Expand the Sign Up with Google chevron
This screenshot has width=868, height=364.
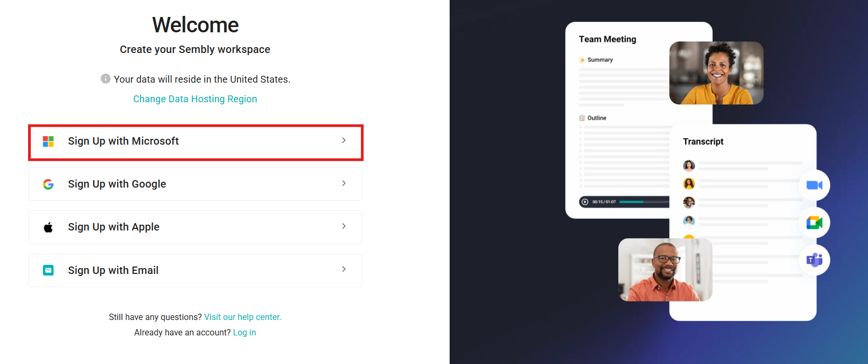coord(344,183)
